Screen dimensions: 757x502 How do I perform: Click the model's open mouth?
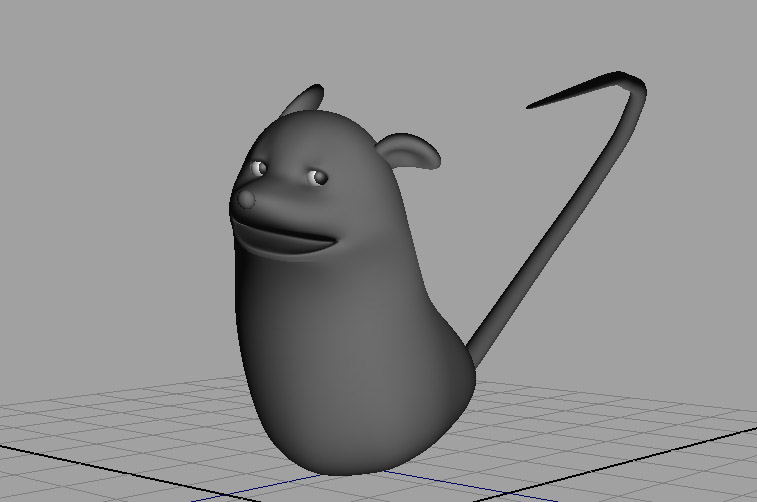285,241
